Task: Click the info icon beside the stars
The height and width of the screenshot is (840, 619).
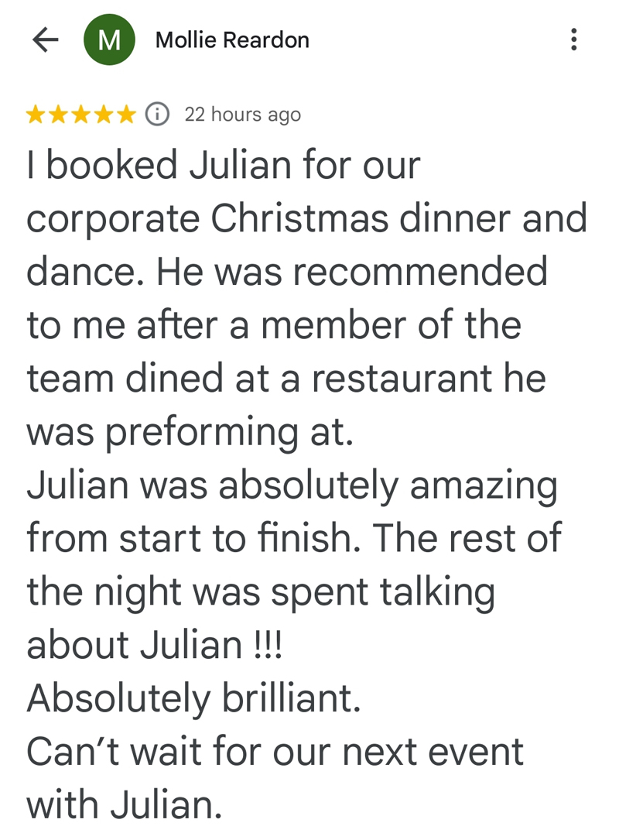Action: pos(158,115)
